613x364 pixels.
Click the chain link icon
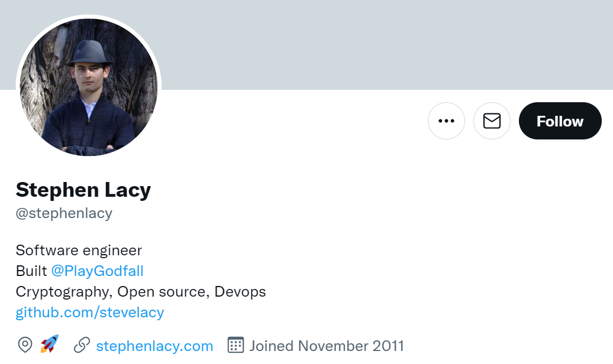point(82,346)
